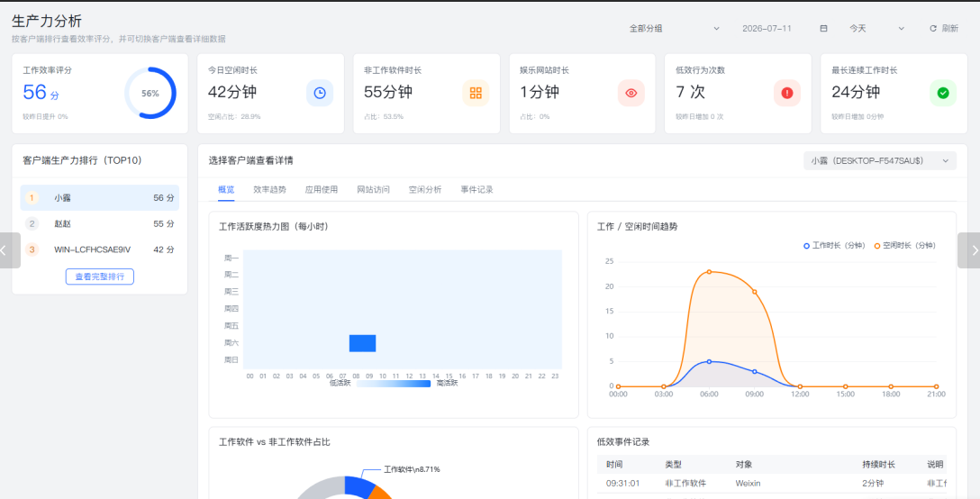Toggle the 空闲时长 legend series
The image size is (980, 499).
[905, 246]
